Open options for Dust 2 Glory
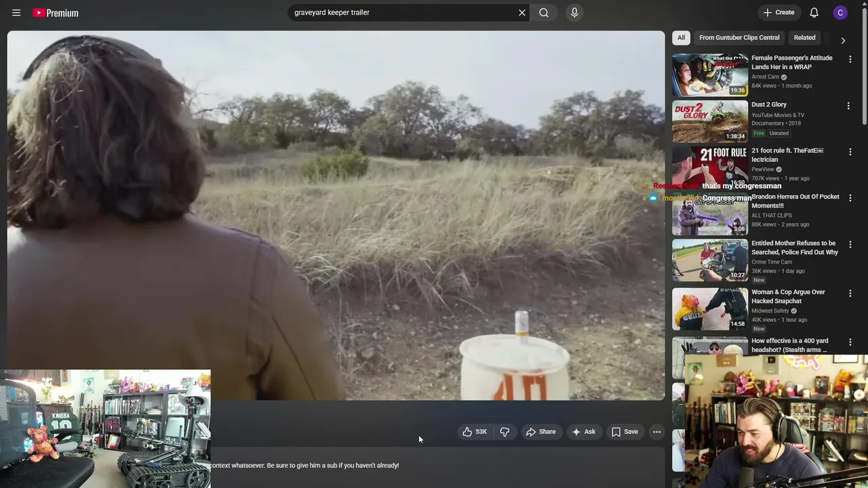Image resolution: width=868 pixels, height=488 pixels. 848,106
